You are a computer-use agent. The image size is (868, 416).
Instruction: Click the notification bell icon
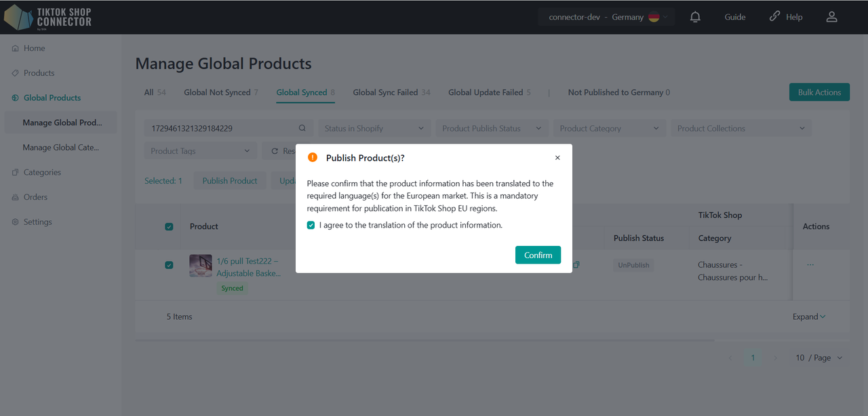pos(695,17)
